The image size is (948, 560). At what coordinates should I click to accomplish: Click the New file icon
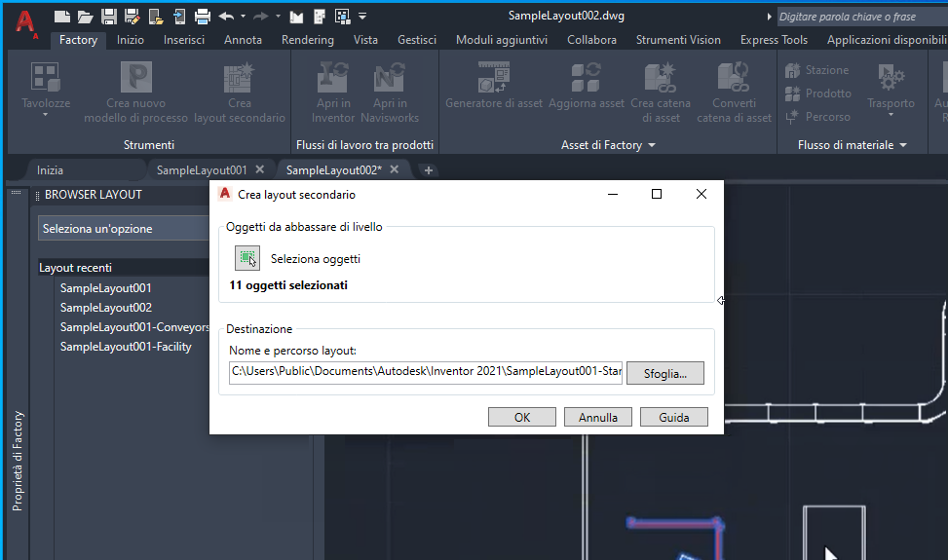tap(61, 17)
